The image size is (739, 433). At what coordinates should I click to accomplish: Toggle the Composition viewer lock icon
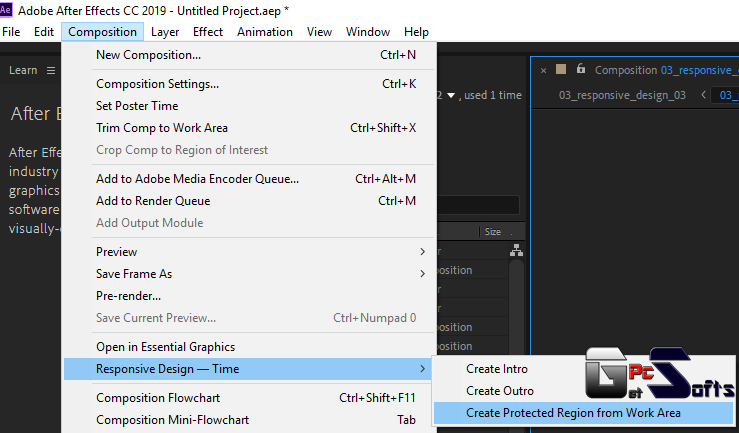(581, 69)
